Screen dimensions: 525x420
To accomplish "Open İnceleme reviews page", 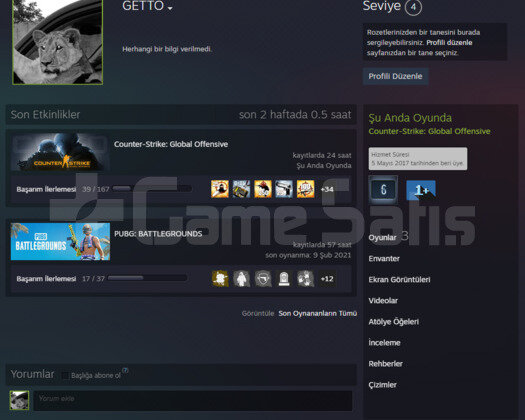I will click(384, 343).
